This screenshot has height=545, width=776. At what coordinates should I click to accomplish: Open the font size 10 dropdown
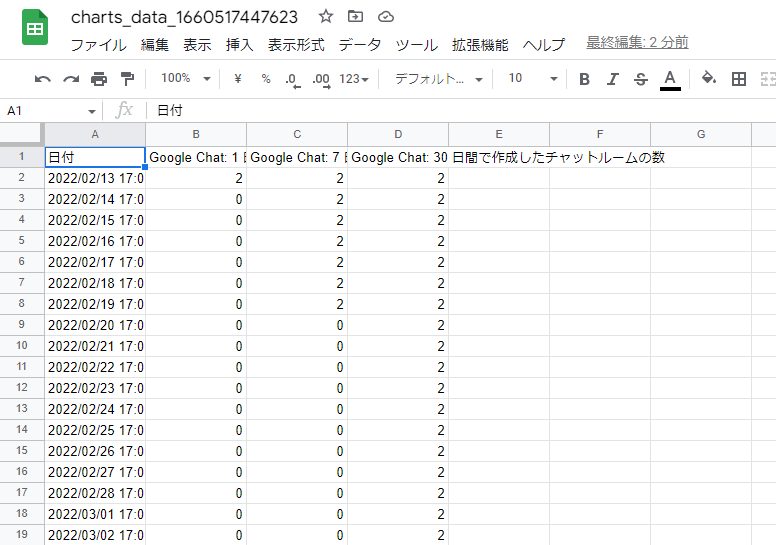[533, 78]
